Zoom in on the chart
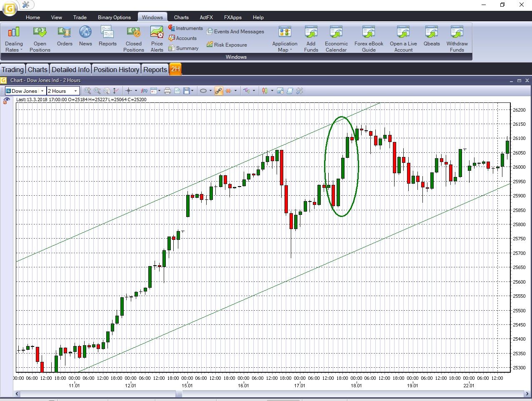The width and height of the screenshot is (532, 401). pos(87,91)
